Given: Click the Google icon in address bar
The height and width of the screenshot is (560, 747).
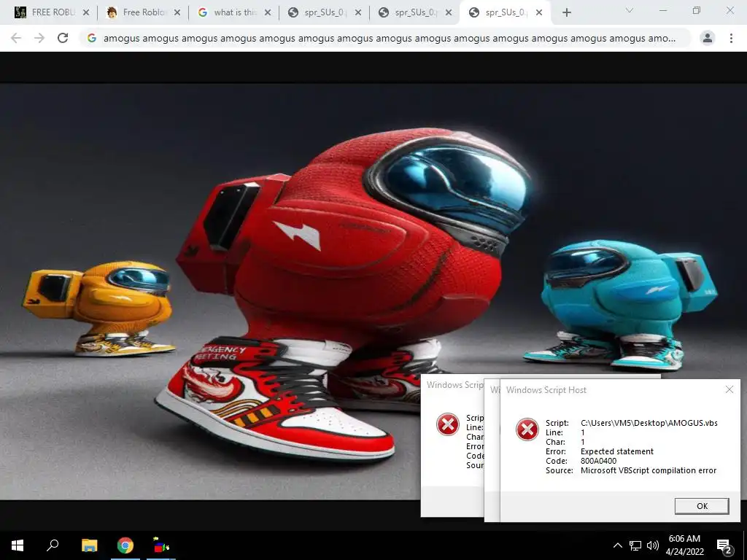Looking at the screenshot, I should [92, 38].
